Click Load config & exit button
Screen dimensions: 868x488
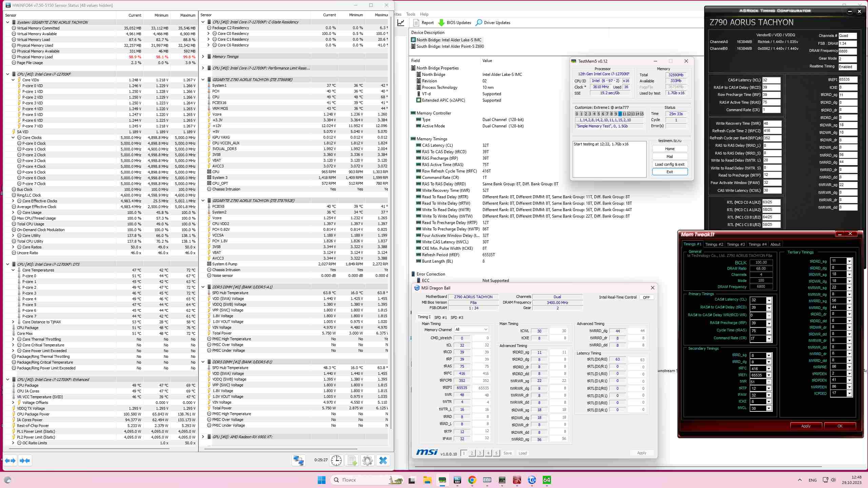(670, 164)
